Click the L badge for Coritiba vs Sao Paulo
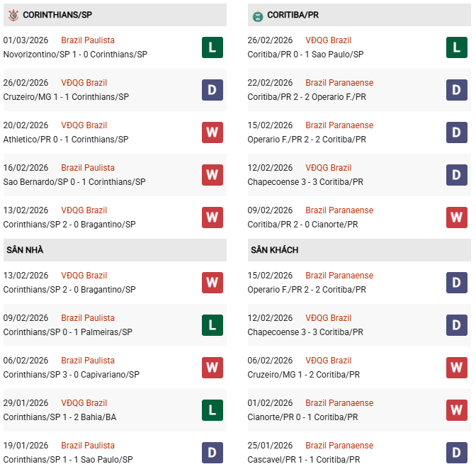Screen dimensions: 476x469 coord(457,47)
